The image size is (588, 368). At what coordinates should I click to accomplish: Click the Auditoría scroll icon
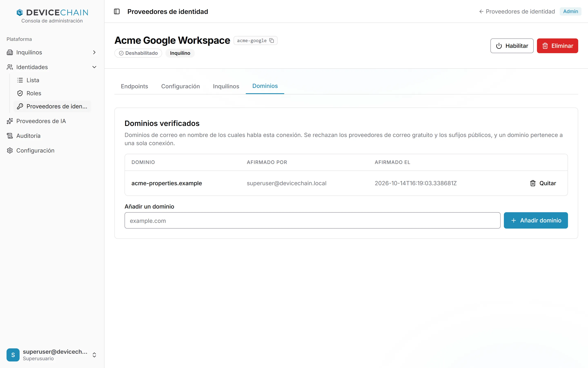10,136
